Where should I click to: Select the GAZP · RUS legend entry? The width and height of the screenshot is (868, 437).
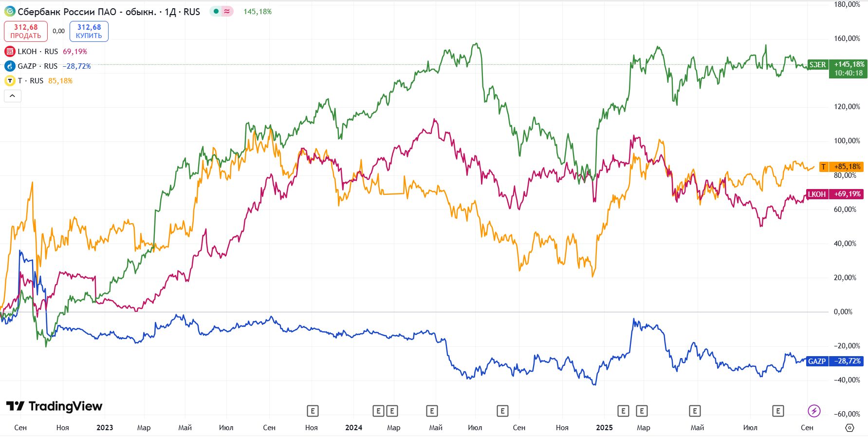point(37,66)
